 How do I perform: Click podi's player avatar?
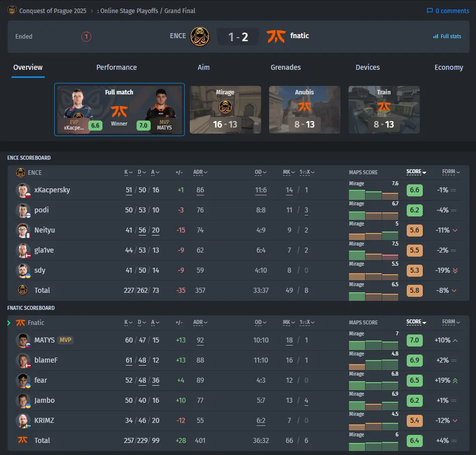coord(23,210)
